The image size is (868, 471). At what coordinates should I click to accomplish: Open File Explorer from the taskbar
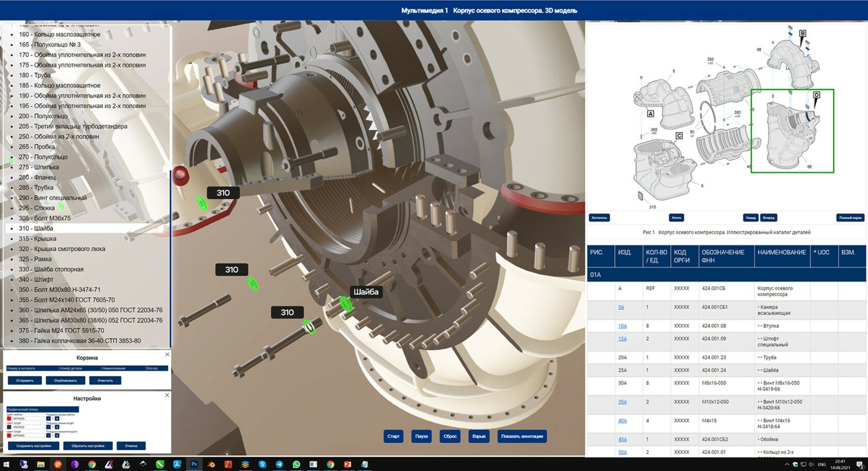point(40,464)
